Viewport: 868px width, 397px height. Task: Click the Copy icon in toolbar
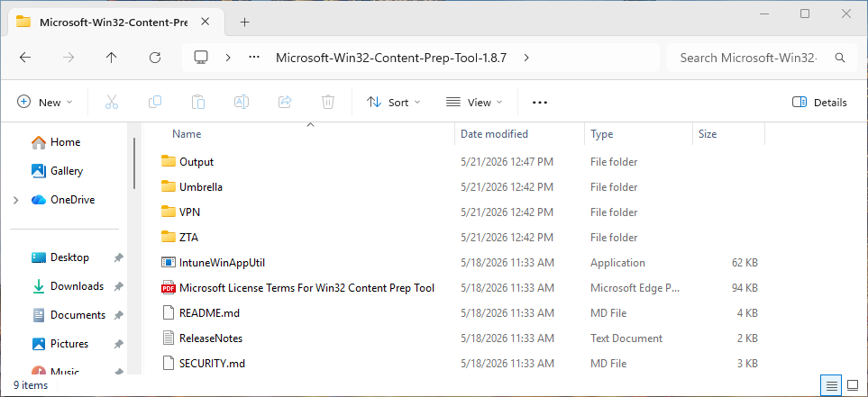click(x=155, y=103)
